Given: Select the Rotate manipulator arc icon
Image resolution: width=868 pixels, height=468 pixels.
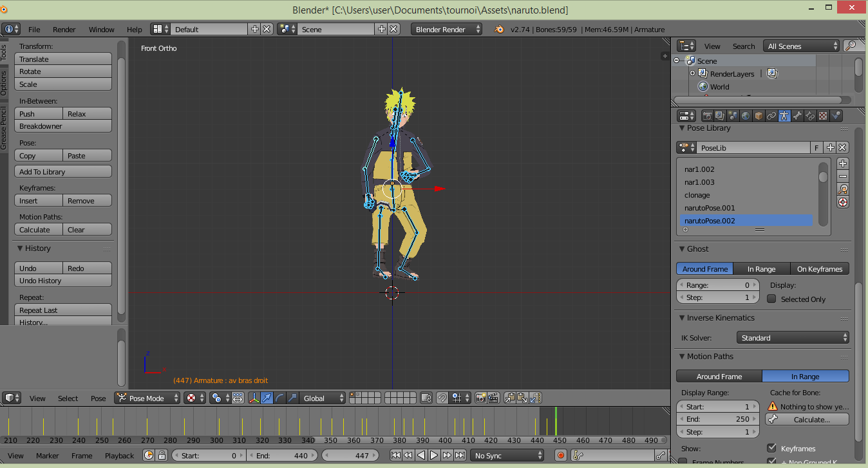Looking at the screenshot, I should coord(279,398).
